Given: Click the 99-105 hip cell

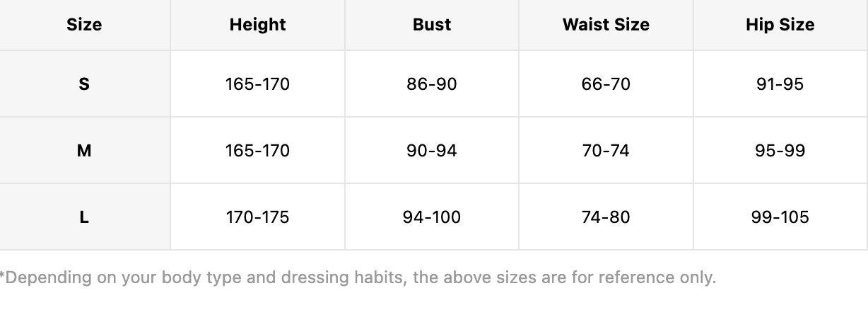Looking at the screenshot, I should pyautogui.click(x=780, y=217).
